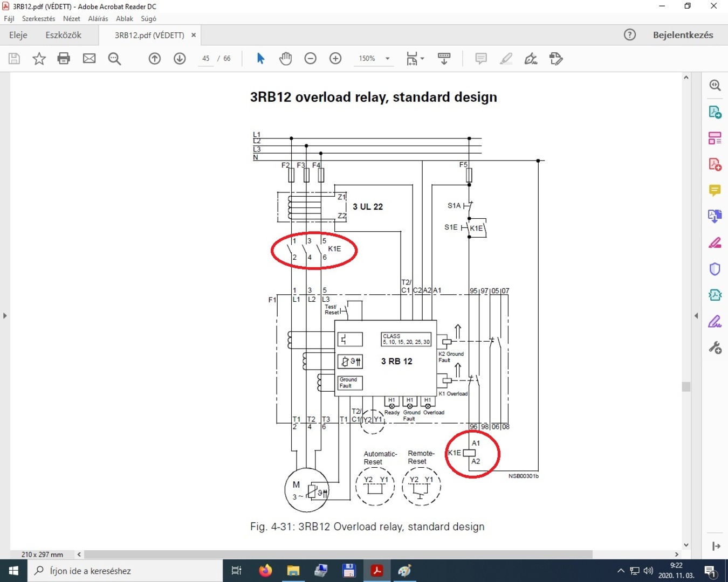Close the 3RB12.pdf document tab

click(x=194, y=35)
